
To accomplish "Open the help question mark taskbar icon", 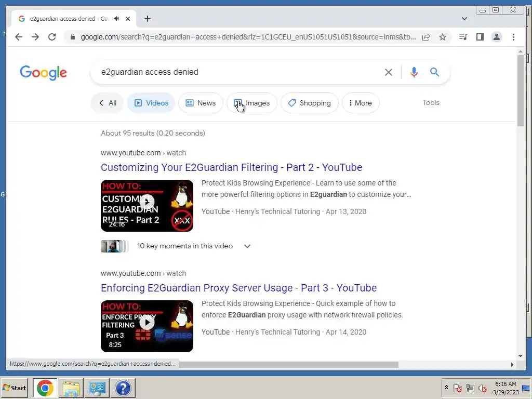I will coord(123,388).
